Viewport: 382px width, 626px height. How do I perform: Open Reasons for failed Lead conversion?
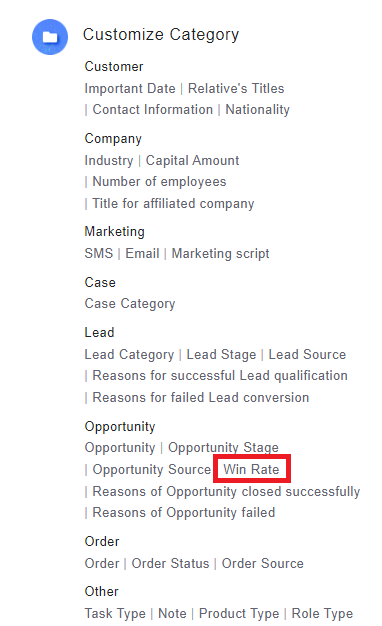click(201, 398)
